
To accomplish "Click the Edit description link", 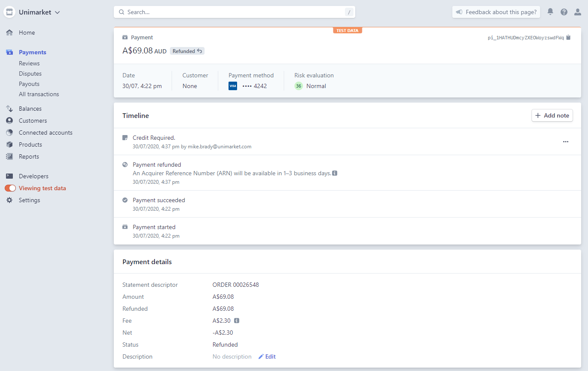I will click(267, 356).
